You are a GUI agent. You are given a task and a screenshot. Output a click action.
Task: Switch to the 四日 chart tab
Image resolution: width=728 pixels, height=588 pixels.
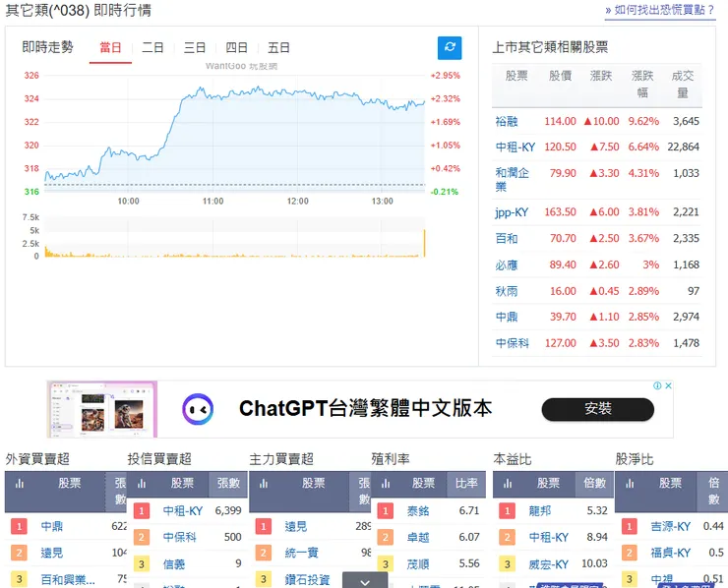[236, 48]
